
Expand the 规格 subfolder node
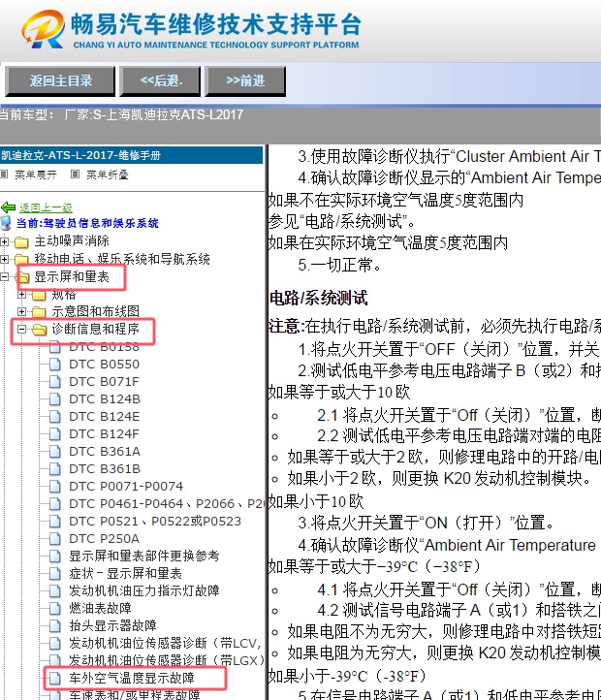coord(21,295)
